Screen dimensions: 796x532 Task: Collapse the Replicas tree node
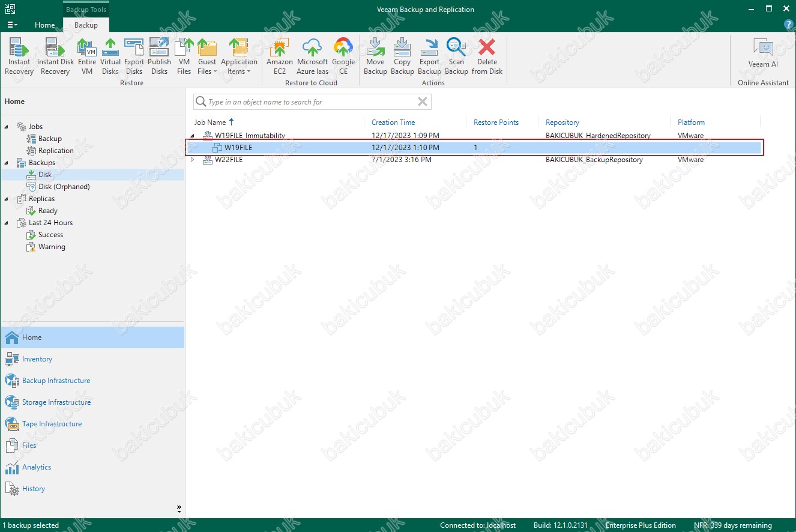[8, 199]
